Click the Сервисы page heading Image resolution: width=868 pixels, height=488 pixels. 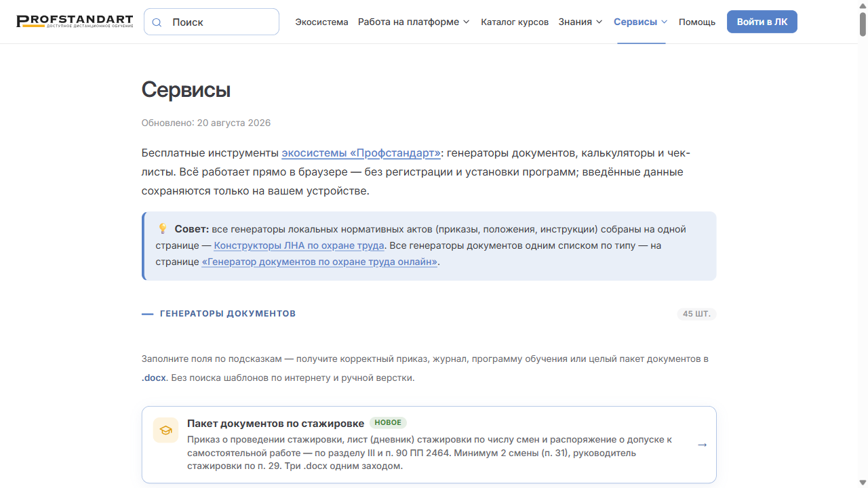point(186,90)
